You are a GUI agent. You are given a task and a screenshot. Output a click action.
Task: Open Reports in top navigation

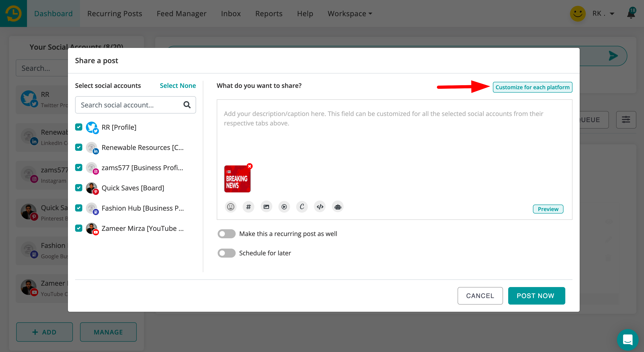click(x=269, y=13)
